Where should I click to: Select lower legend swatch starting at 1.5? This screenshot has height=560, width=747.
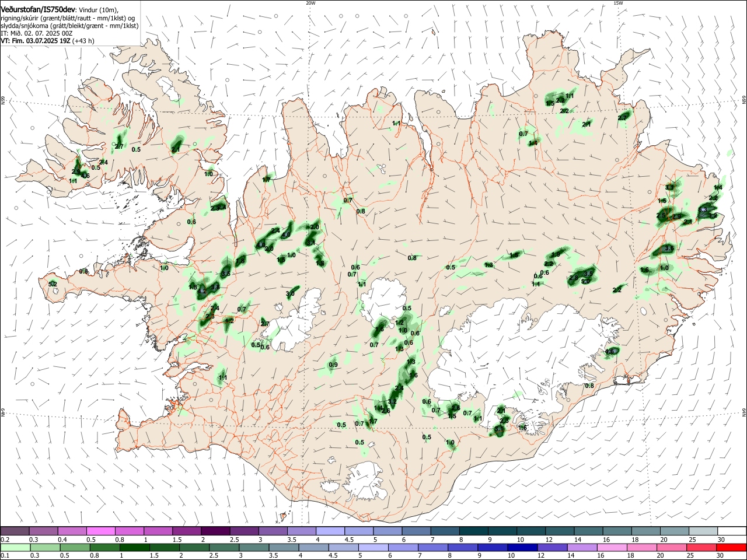tap(165, 547)
